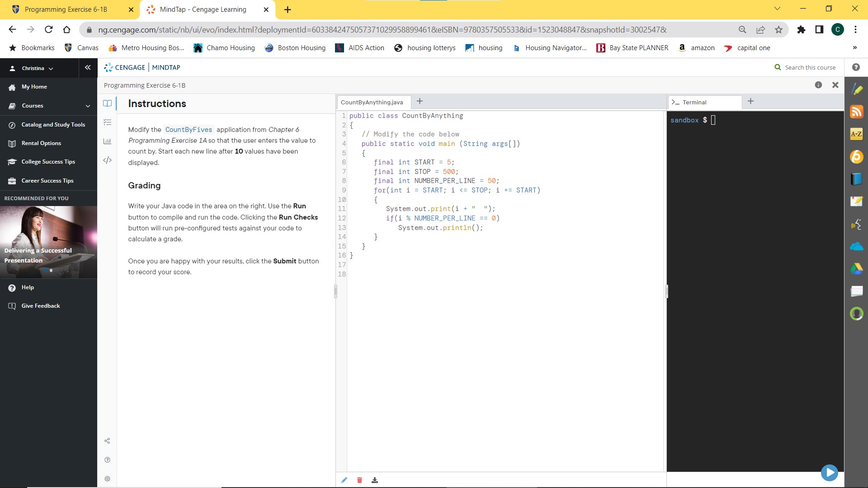Open the study checklist panel icon

pyautogui.click(x=108, y=122)
